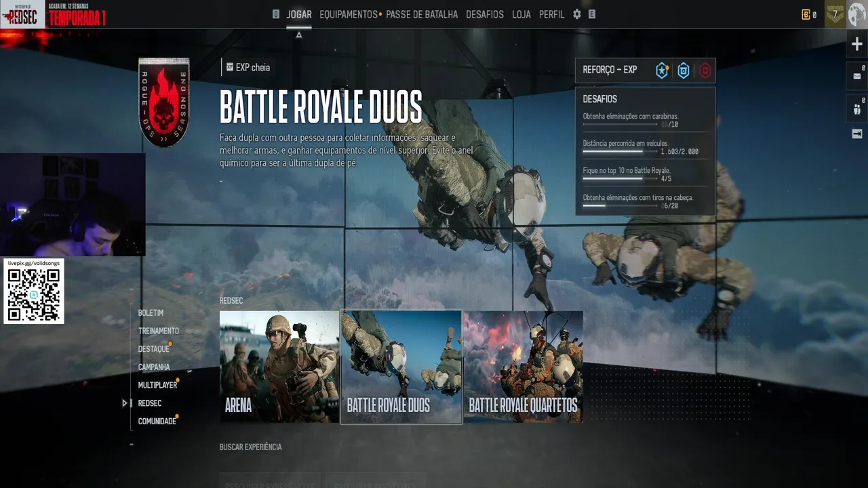Select Boletim in the side menu
The height and width of the screenshot is (488, 868).
point(151,313)
